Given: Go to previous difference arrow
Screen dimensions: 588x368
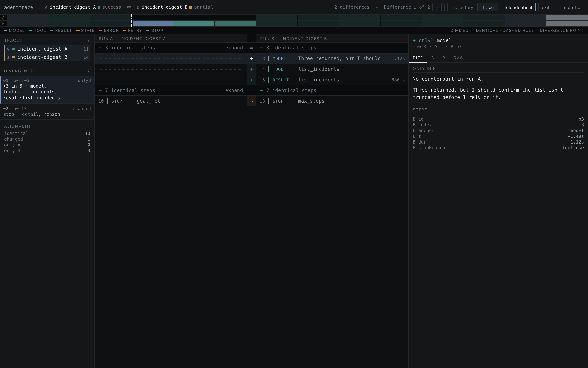Looking at the screenshot, I should (x=377, y=7).
